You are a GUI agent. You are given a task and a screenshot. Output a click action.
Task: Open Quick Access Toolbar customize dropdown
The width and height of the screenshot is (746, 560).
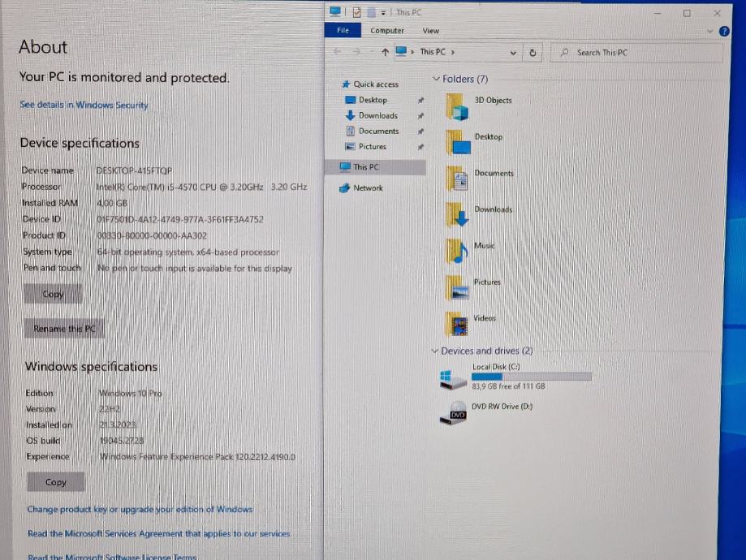pyautogui.click(x=383, y=13)
